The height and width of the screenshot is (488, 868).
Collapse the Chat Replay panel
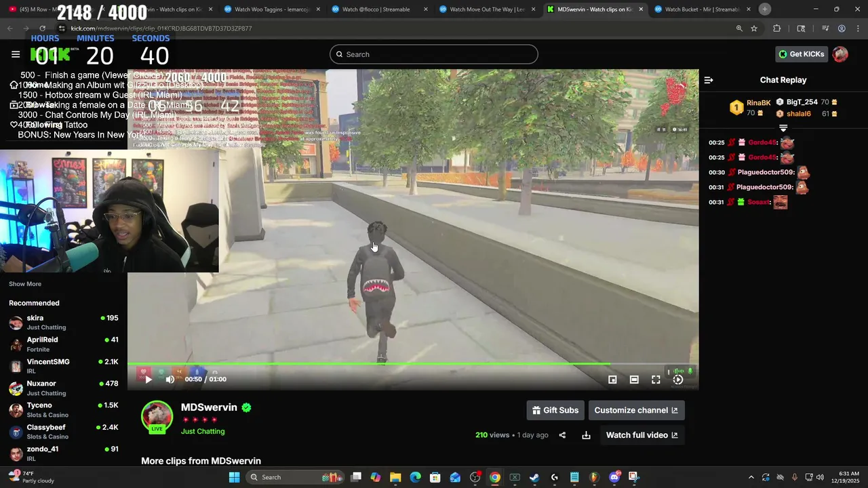click(x=709, y=80)
